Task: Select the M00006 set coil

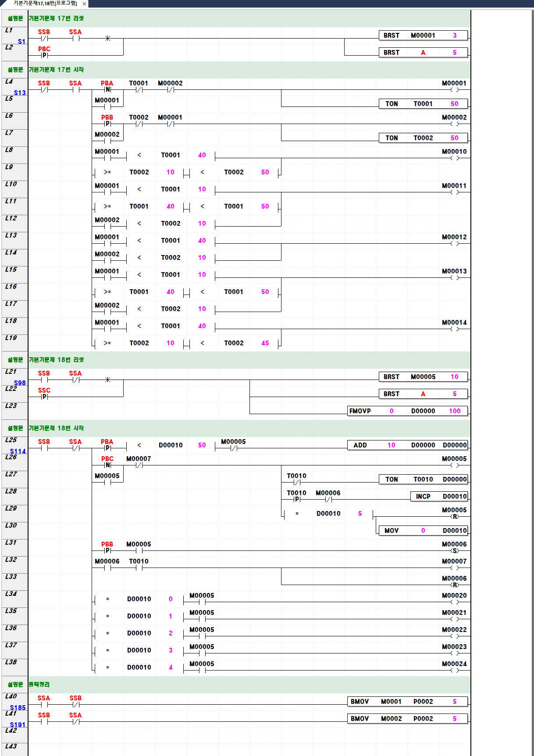Action: pyautogui.click(x=455, y=550)
